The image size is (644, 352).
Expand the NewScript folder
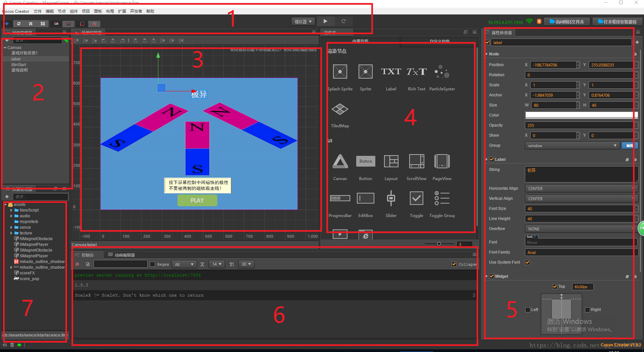(11, 210)
